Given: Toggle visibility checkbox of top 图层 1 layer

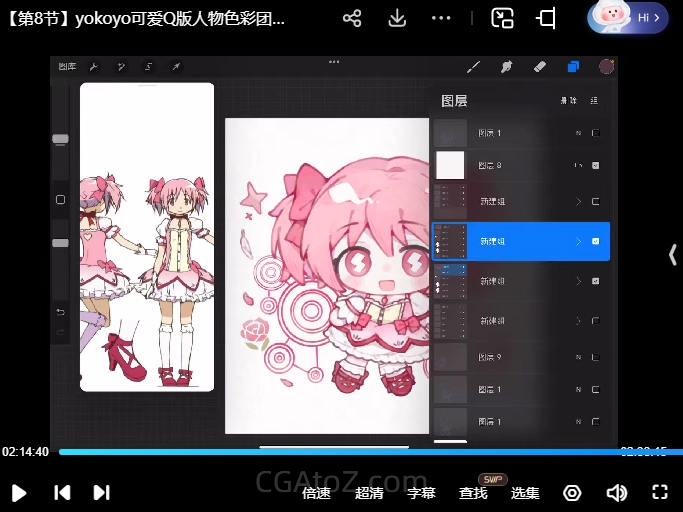Looking at the screenshot, I should [x=596, y=133].
